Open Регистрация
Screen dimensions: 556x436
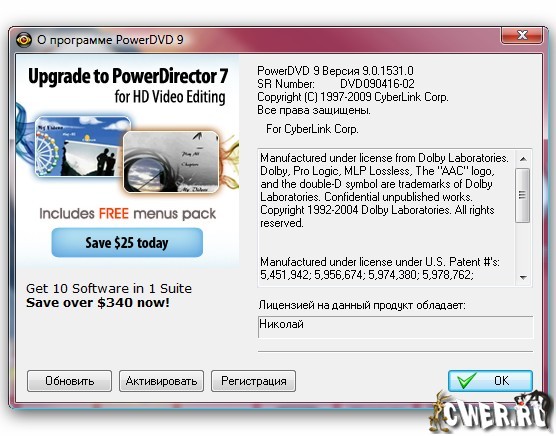(254, 381)
